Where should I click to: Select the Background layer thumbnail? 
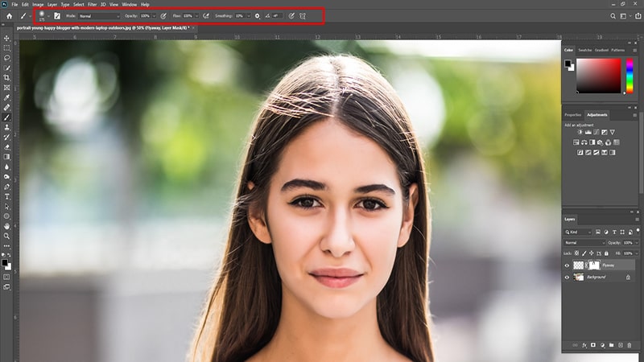578,278
